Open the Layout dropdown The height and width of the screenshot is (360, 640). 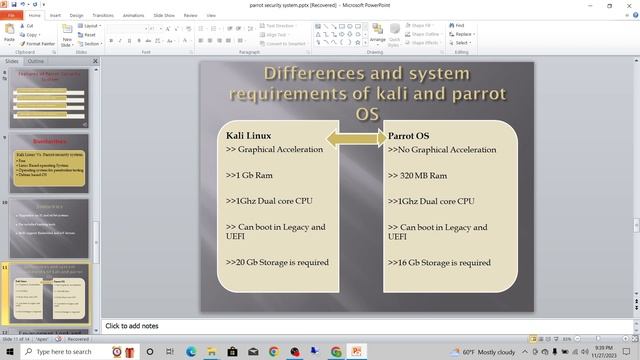tap(89, 26)
